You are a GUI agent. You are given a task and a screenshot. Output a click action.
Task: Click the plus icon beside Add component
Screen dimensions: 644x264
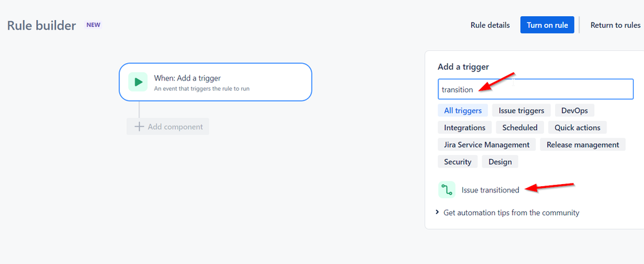139,127
